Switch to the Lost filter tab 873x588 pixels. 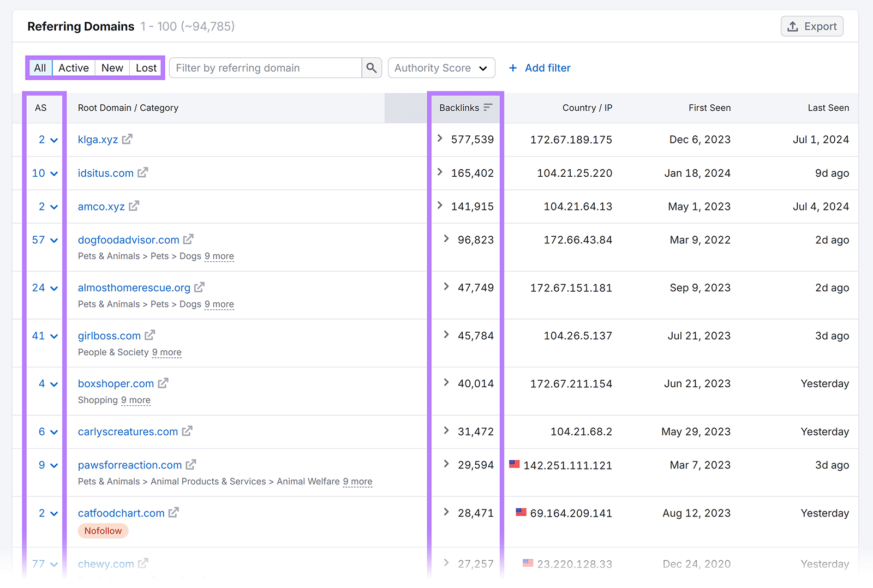coord(146,68)
